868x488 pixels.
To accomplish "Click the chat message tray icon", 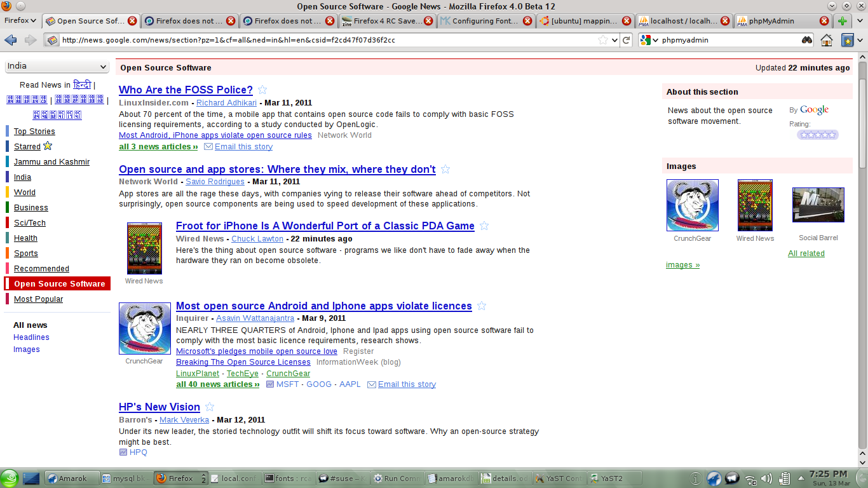I will (731, 478).
